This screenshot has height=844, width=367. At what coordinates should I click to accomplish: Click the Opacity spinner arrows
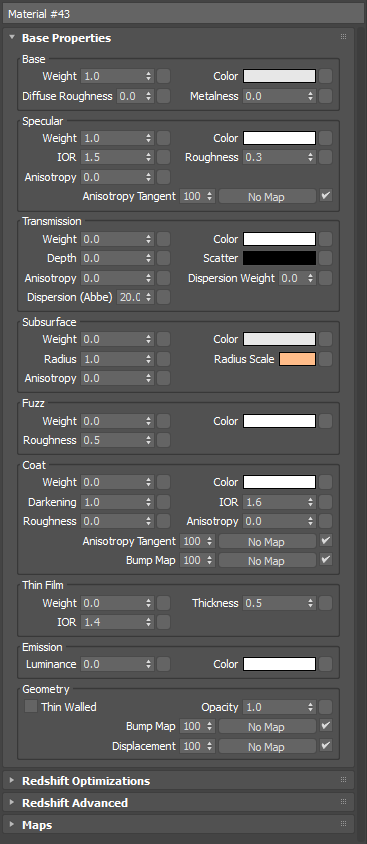[310, 707]
